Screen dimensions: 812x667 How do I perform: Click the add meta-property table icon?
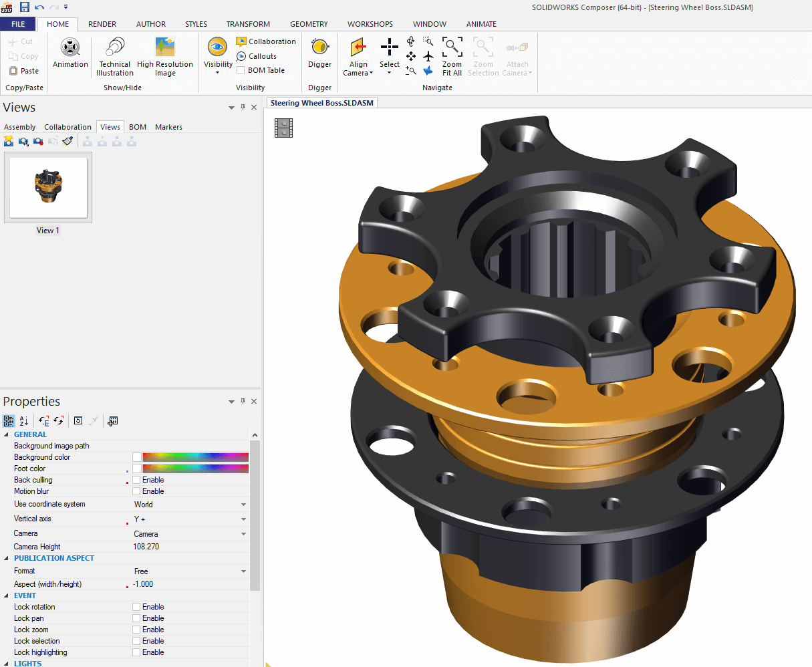tap(112, 420)
